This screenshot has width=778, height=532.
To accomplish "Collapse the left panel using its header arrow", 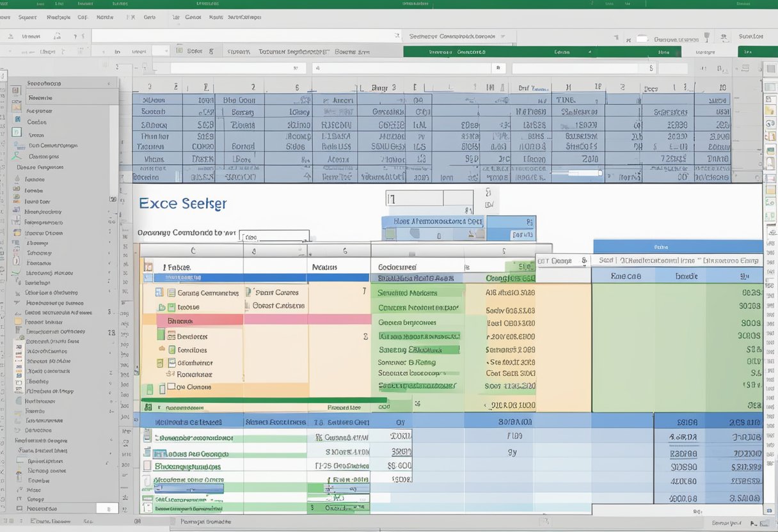I will point(108,83).
